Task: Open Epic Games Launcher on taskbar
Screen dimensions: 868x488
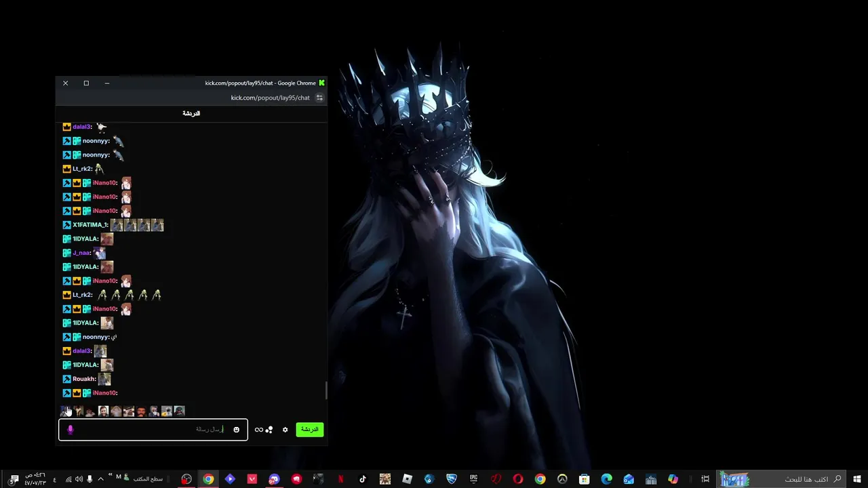Action: [473, 479]
